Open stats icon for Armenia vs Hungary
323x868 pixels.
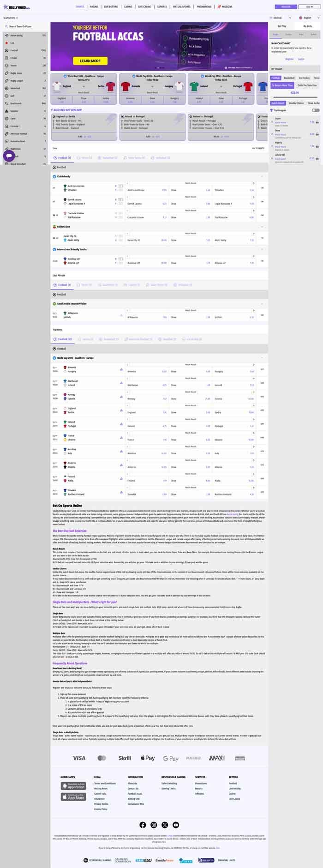click(x=121, y=369)
